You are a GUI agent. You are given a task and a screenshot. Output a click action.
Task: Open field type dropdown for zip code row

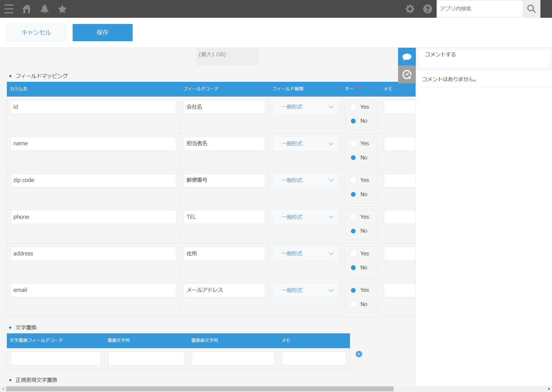305,180
